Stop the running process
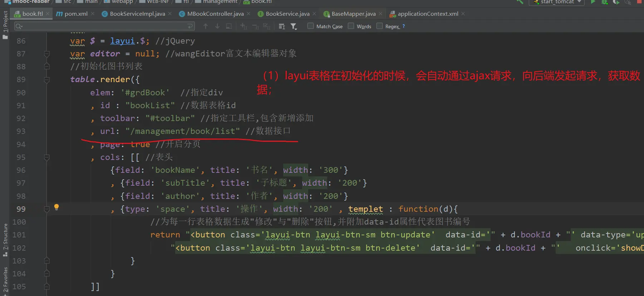The image size is (644, 296). (639, 1)
